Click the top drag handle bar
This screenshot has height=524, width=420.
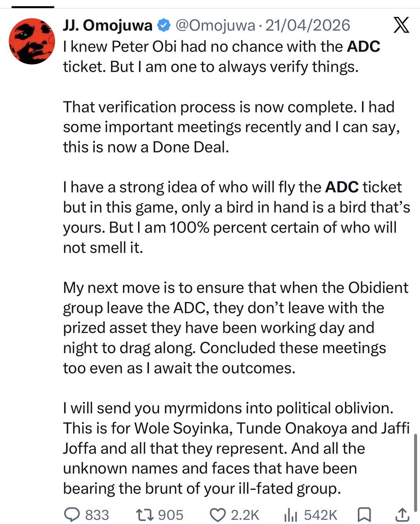pos(33,7)
